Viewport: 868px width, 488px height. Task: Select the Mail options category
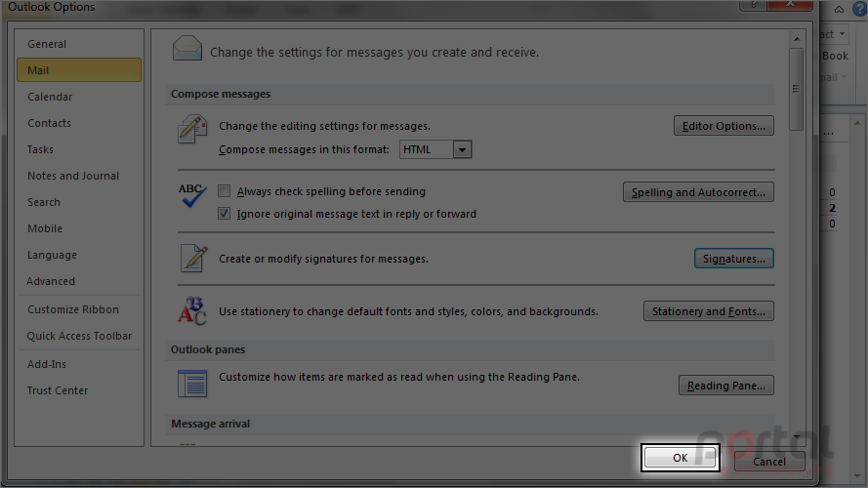pyautogui.click(x=79, y=70)
